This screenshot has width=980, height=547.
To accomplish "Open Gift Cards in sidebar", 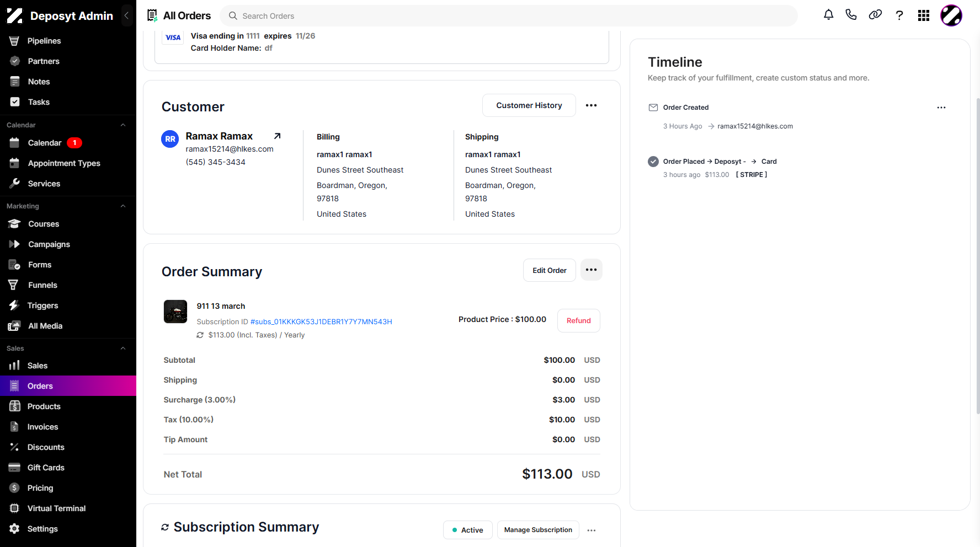I will tap(68, 468).
